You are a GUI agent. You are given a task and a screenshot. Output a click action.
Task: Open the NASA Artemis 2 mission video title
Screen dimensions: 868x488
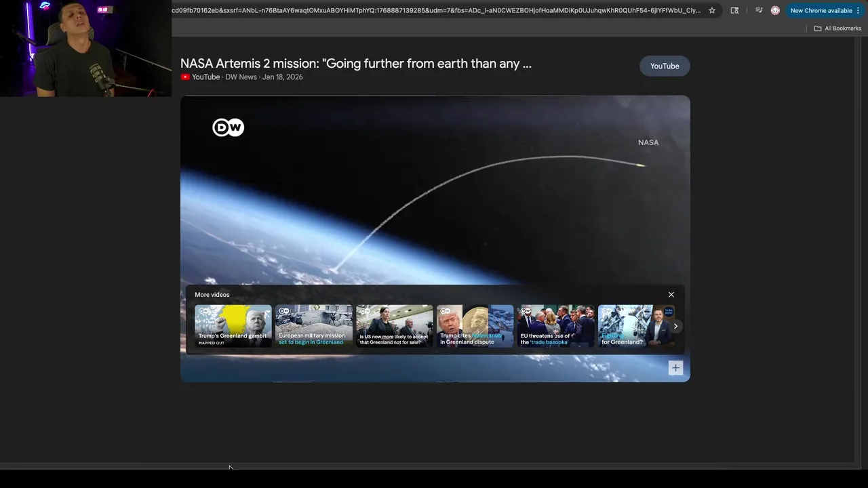click(x=356, y=64)
